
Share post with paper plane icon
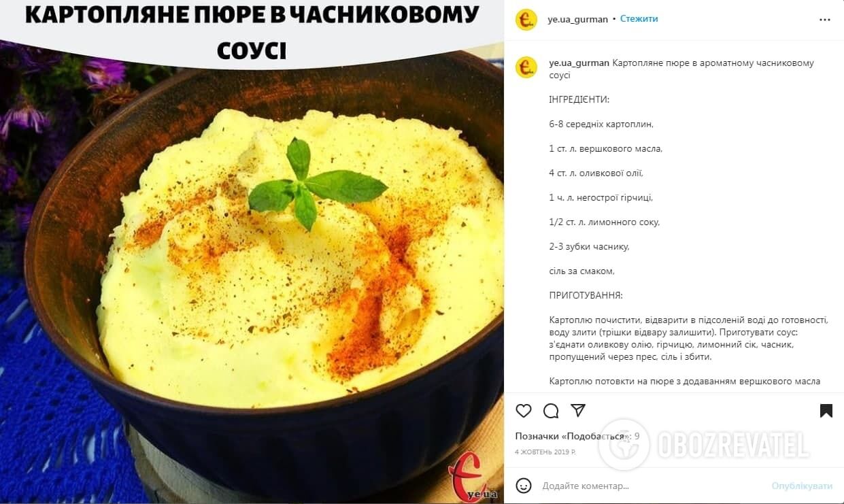578,411
